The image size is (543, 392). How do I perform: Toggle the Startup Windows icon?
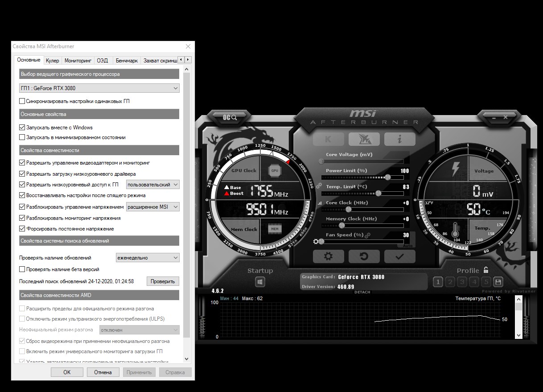tap(260, 282)
